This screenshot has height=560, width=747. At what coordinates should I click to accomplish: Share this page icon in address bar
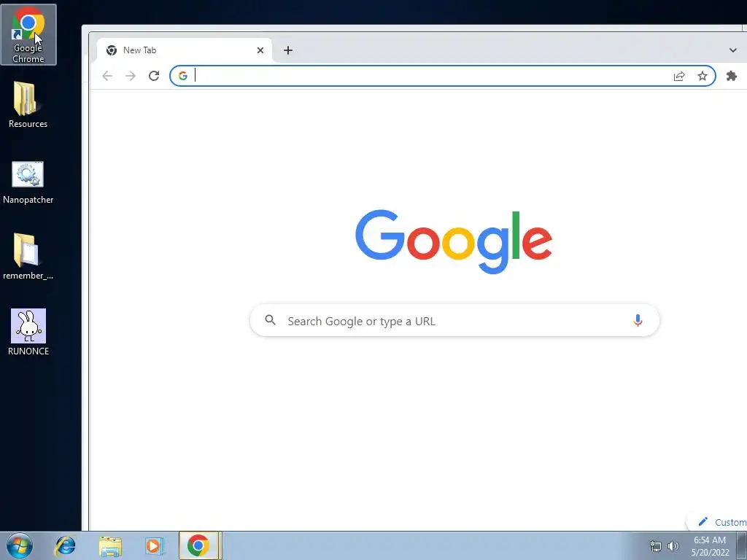pos(679,76)
